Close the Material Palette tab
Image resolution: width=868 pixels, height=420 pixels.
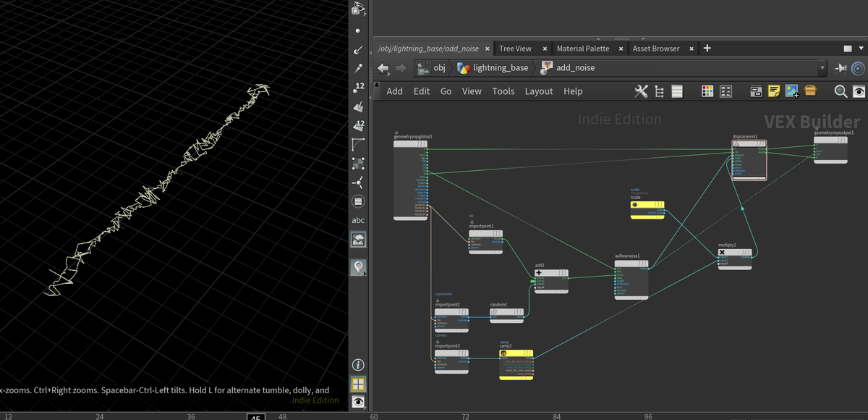point(619,49)
